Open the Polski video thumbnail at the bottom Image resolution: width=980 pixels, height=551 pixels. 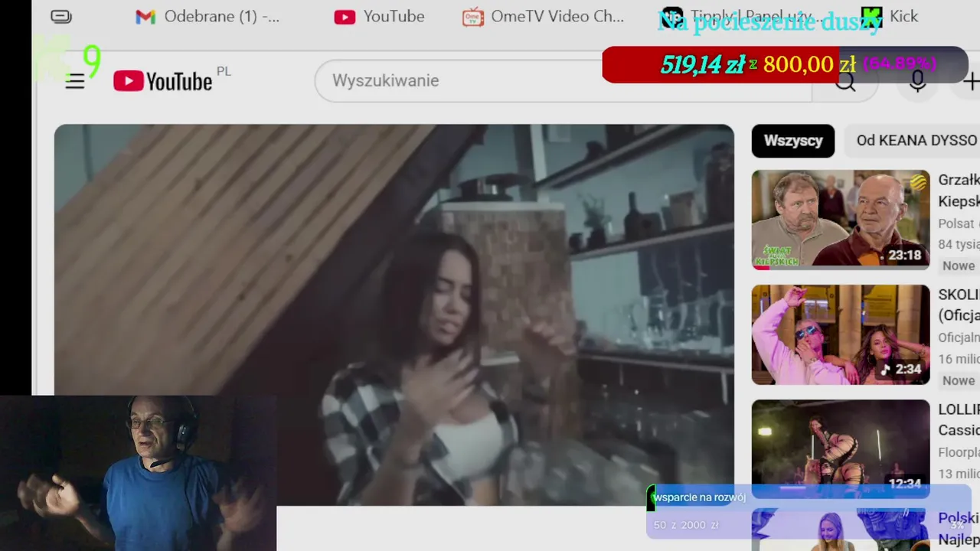[841, 530]
